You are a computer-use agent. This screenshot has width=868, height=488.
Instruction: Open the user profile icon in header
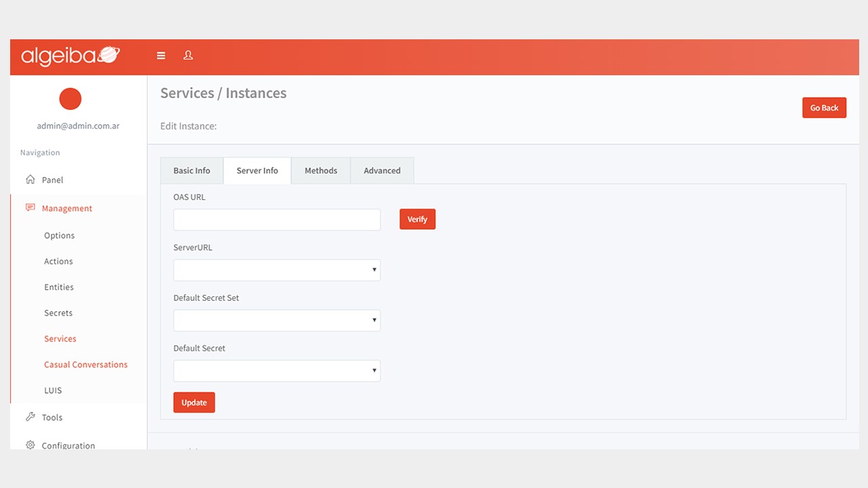189,56
